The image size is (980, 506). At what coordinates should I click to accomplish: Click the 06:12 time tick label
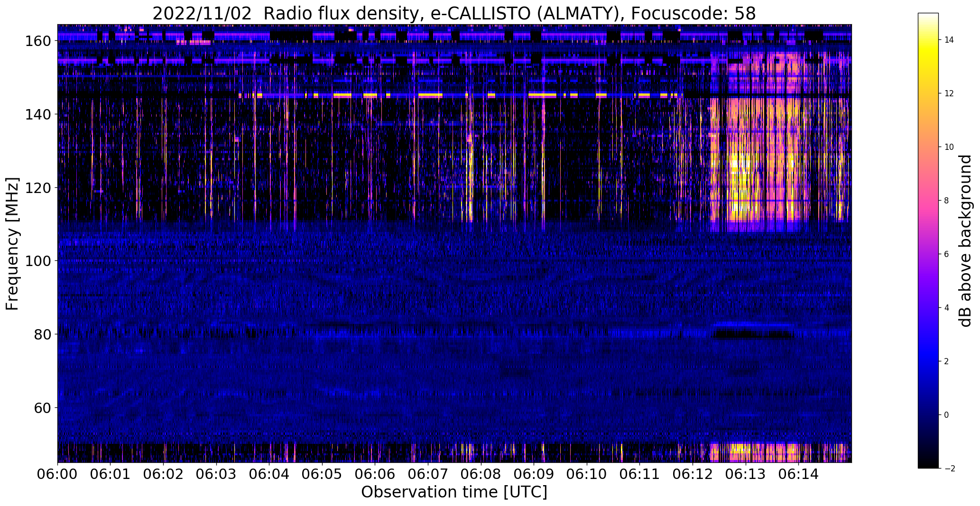pos(693,474)
